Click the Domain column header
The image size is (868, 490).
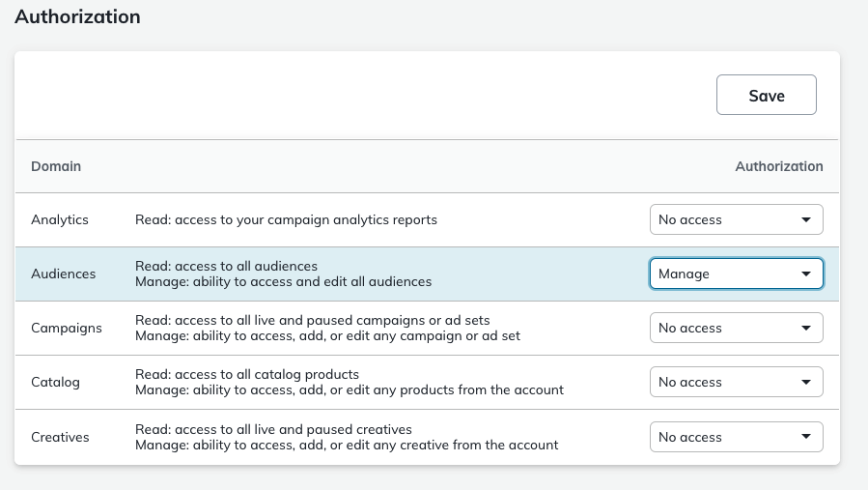coord(56,166)
